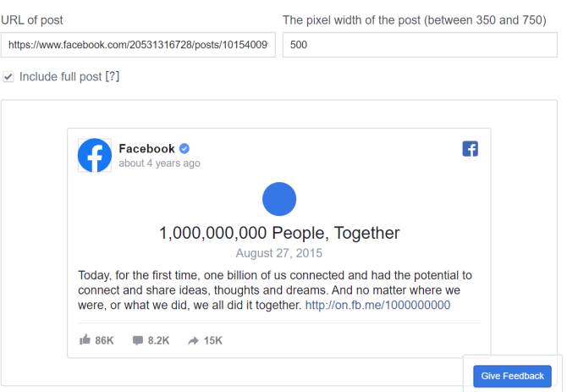Click the 8.2K comments count
The image size is (567, 392).
pyautogui.click(x=158, y=340)
